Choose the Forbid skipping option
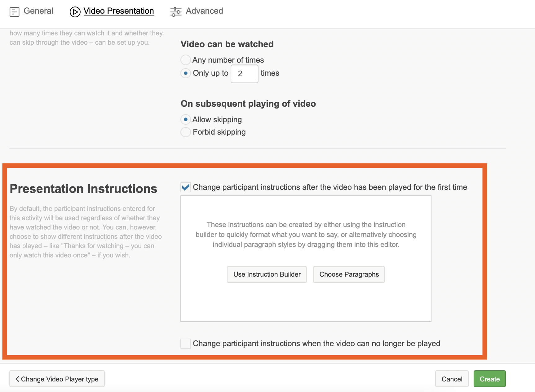The width and height of the screenshot is (535, 392). coord(186,132)
